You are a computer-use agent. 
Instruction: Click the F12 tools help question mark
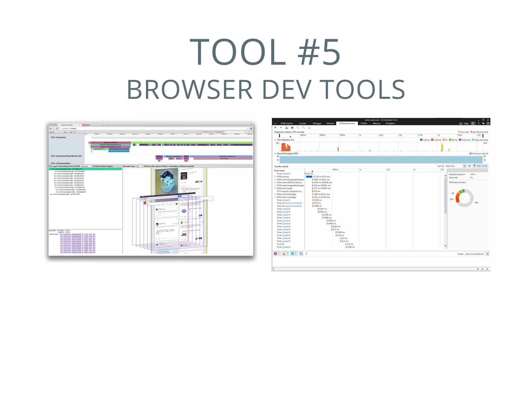[x=478, y=123]
